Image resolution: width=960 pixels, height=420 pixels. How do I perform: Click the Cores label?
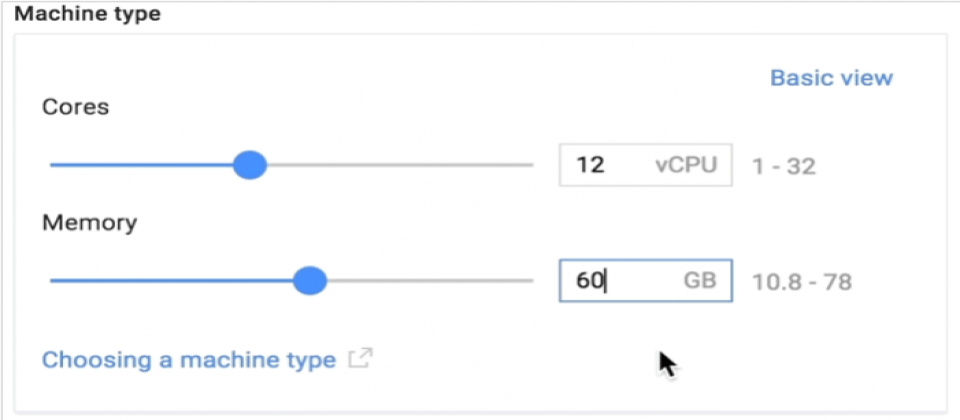(x=75, y=107)
